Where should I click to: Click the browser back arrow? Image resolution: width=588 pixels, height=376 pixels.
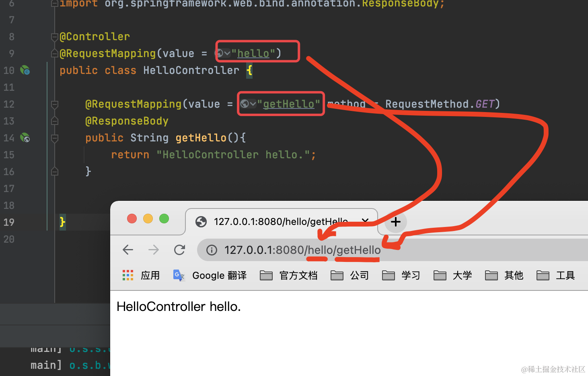click(128, 250)
